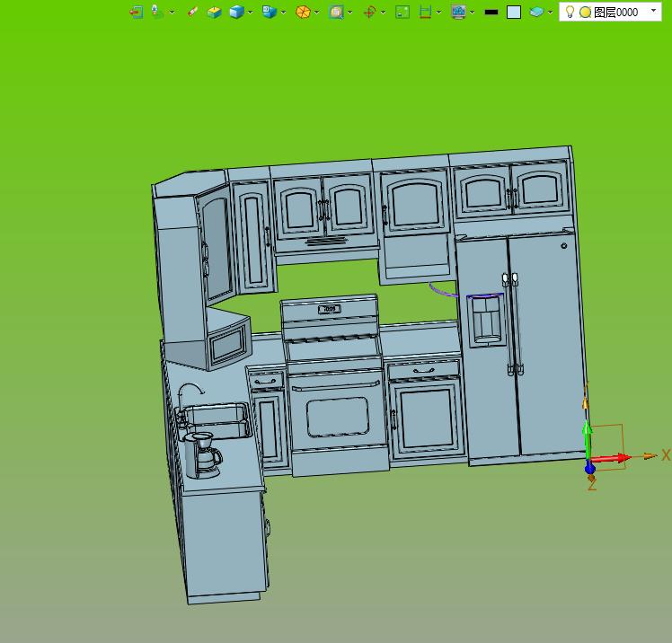
Task: Click the zoom window magnifier icon
Action: (x=336, y=12)
